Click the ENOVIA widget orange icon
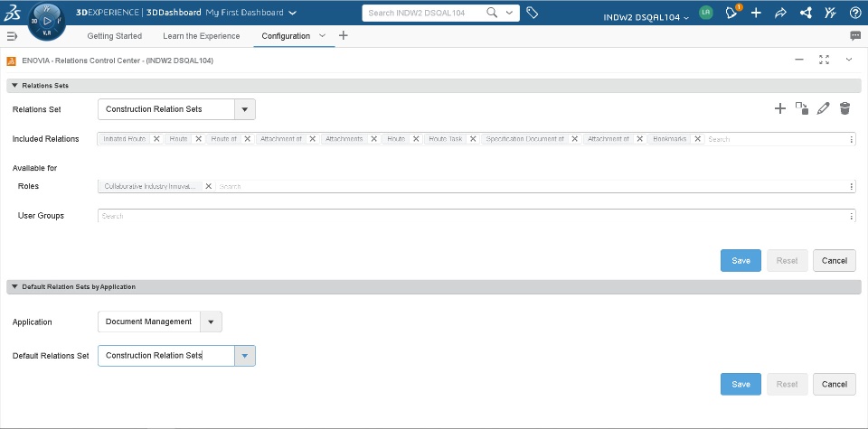Viewport: 868px width, 429px height. 11,61
